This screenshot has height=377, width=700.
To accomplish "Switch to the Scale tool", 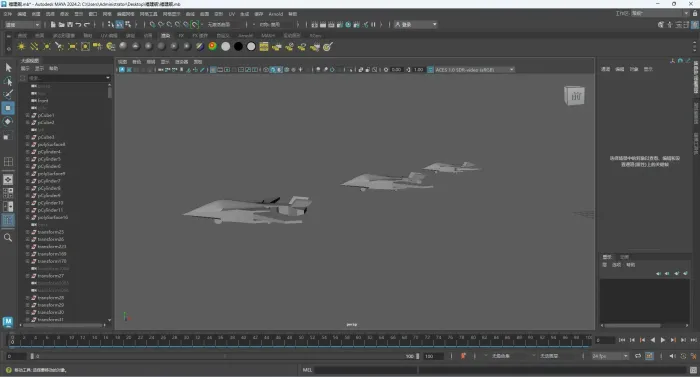I will [8, 136].
